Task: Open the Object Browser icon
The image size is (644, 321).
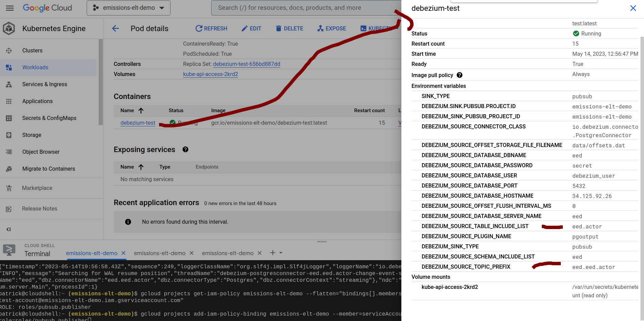Action: (9, 152)
